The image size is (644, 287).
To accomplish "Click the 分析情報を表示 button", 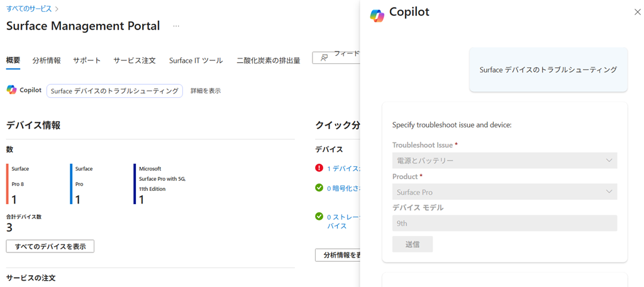I will pyautogui.click(x=338, y=255).
